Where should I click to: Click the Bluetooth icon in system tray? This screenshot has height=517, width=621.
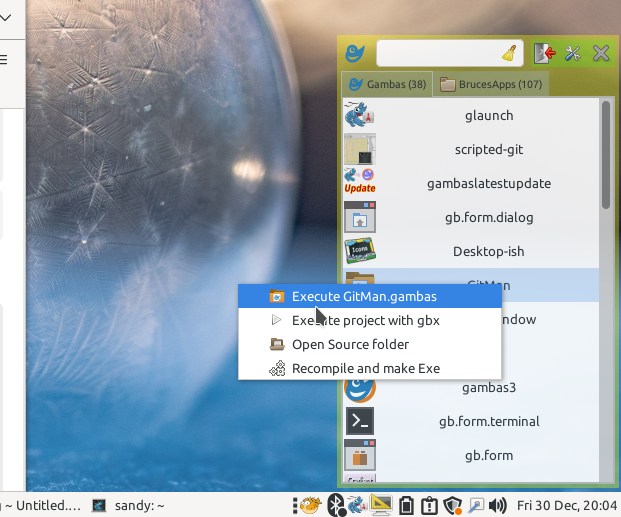tap(336, 505)
